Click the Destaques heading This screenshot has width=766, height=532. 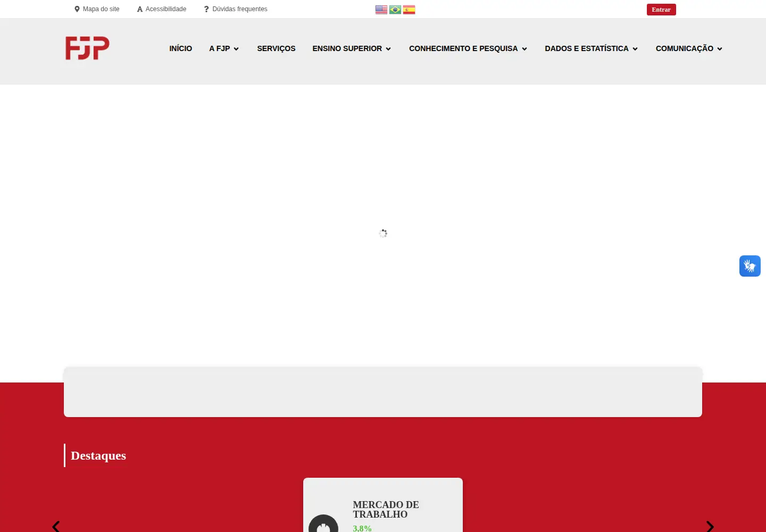click(x=98, y=455)
